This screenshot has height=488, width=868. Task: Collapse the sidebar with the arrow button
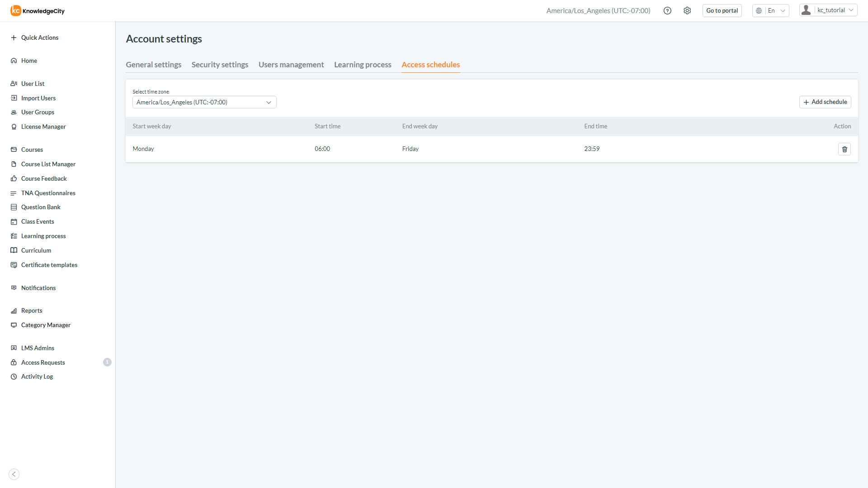[x=14, y=474]
